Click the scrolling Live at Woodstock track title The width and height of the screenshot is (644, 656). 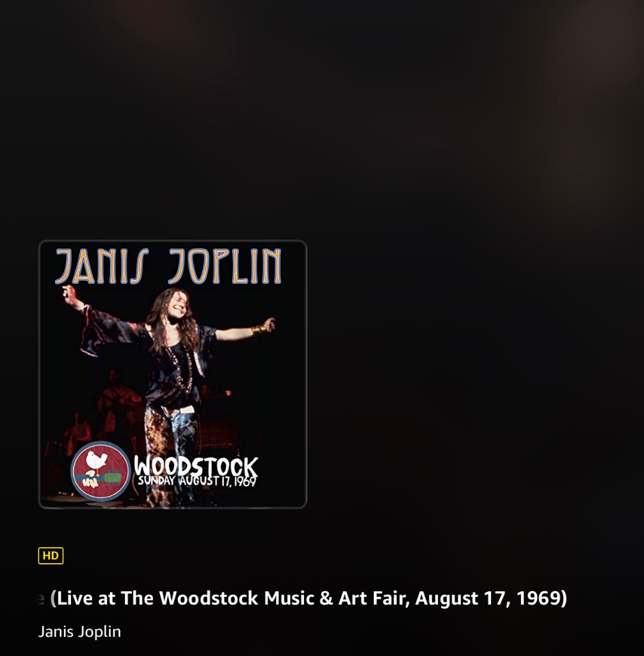tap(302, 598)
